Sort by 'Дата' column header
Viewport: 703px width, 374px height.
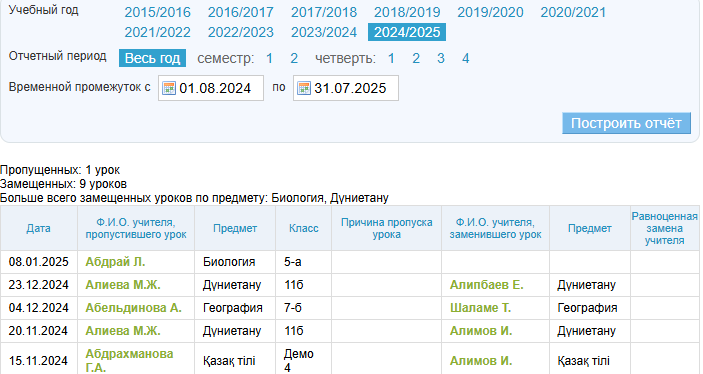[38, 228]
